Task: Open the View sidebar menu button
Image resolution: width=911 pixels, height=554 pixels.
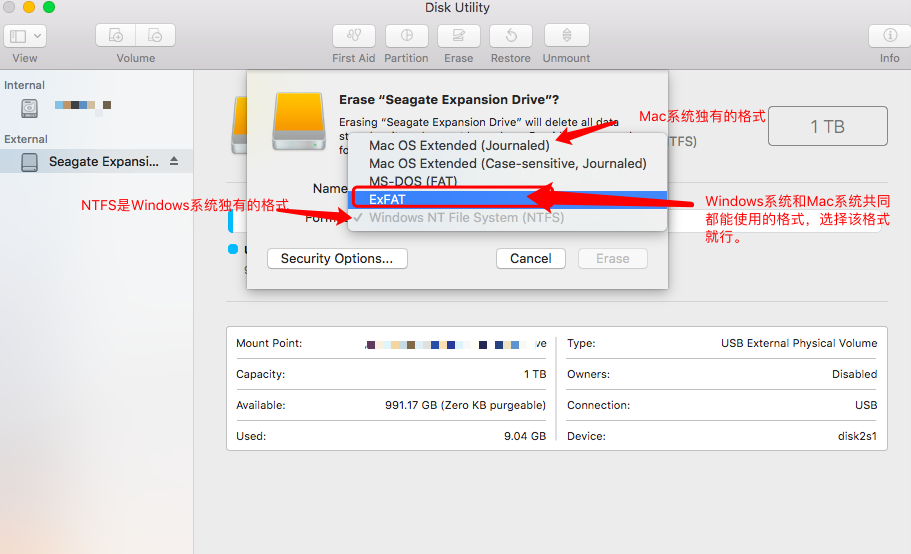Action: [x=25, y=36]
